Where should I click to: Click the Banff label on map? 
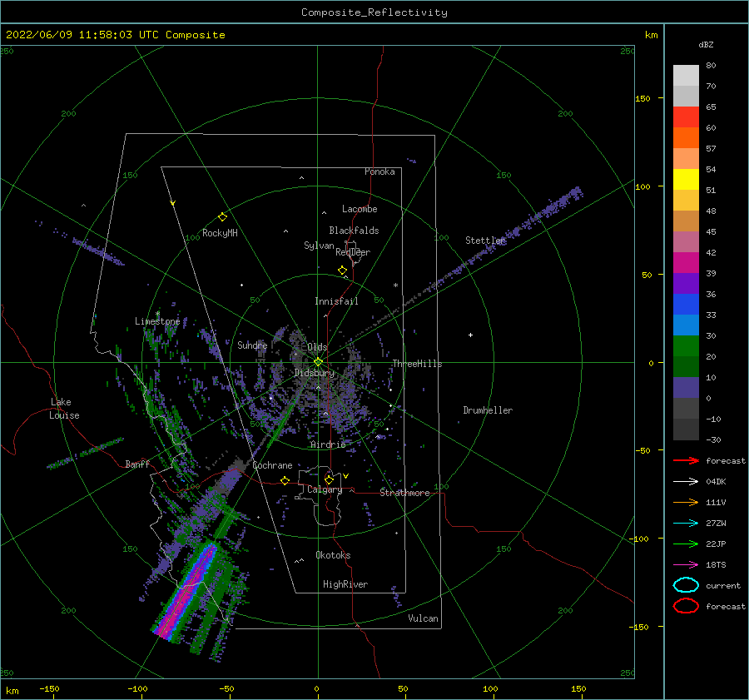tap(137, 464)
